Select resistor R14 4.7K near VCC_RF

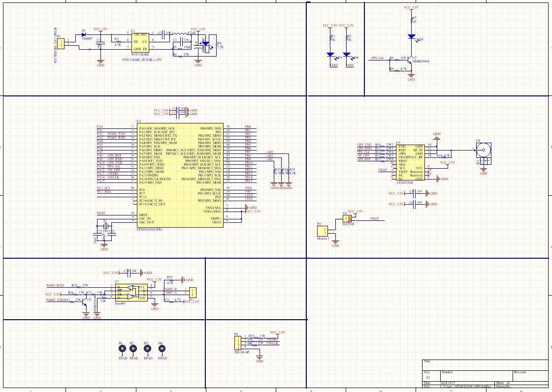coord(443,157)
